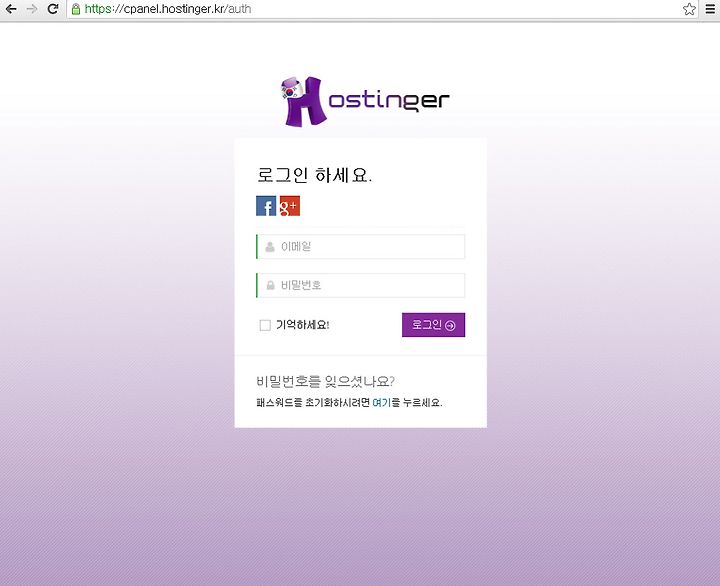Screen dimensions: 720x586
Task: Focus the 비밀번호 password input field
Action: pyautogui.click(x=360, y=285)
